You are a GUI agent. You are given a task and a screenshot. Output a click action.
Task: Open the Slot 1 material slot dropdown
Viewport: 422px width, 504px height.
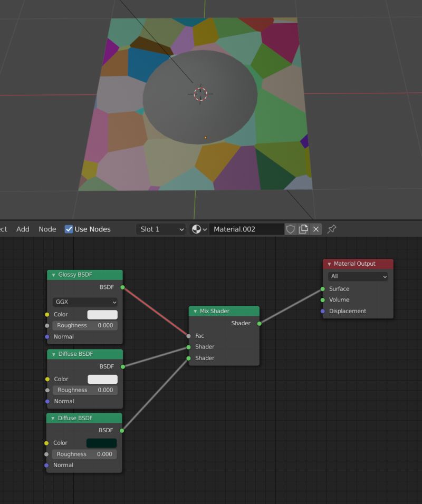[x=161, y=229]
